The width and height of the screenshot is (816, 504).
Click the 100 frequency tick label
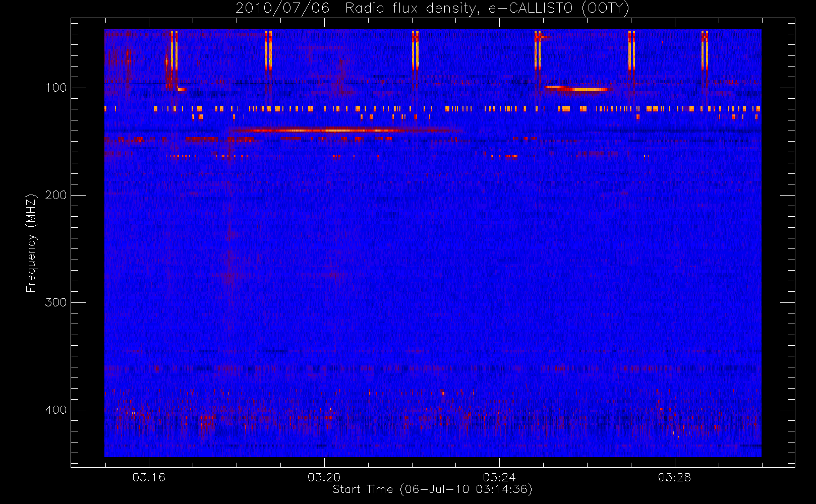tap(56, 88)
